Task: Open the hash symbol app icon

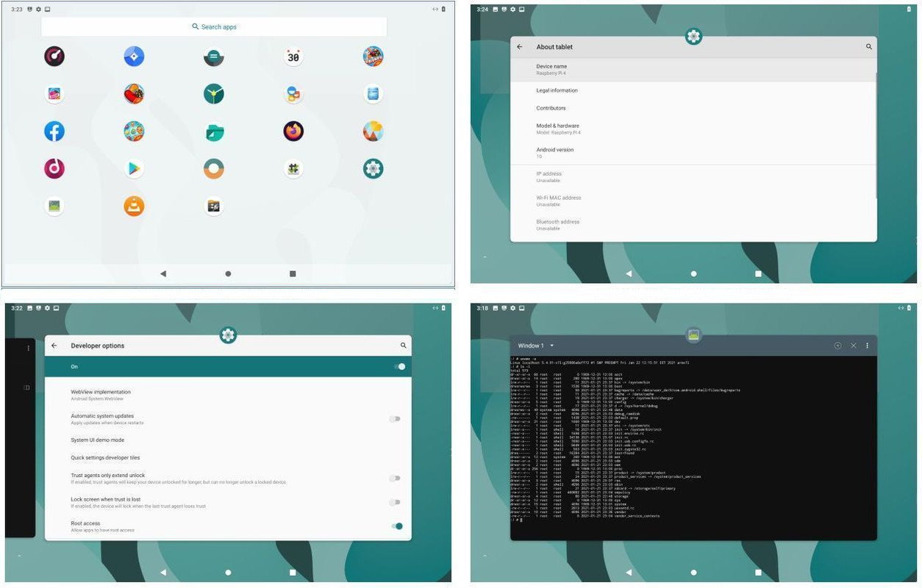Action: (293, 168)
